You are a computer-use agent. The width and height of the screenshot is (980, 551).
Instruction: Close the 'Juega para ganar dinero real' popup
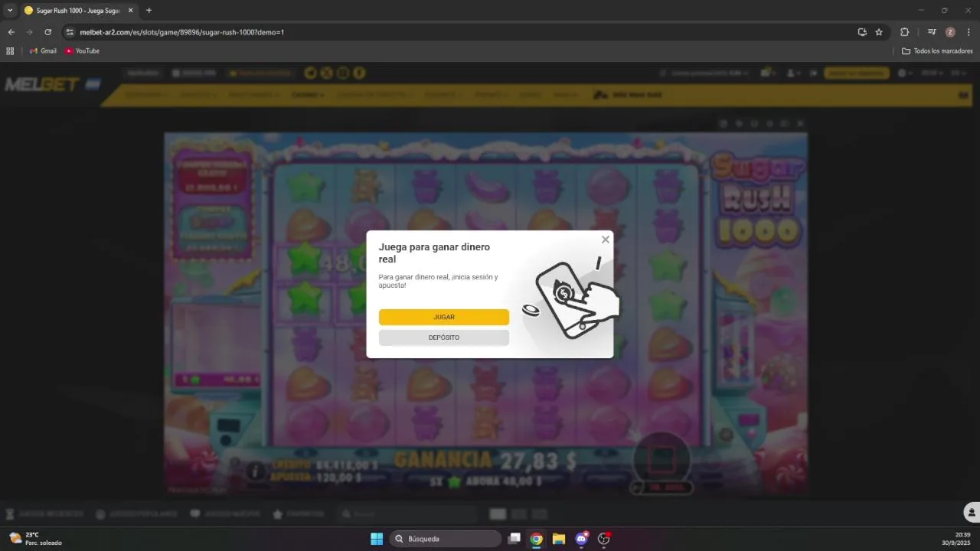pos(606,240)
